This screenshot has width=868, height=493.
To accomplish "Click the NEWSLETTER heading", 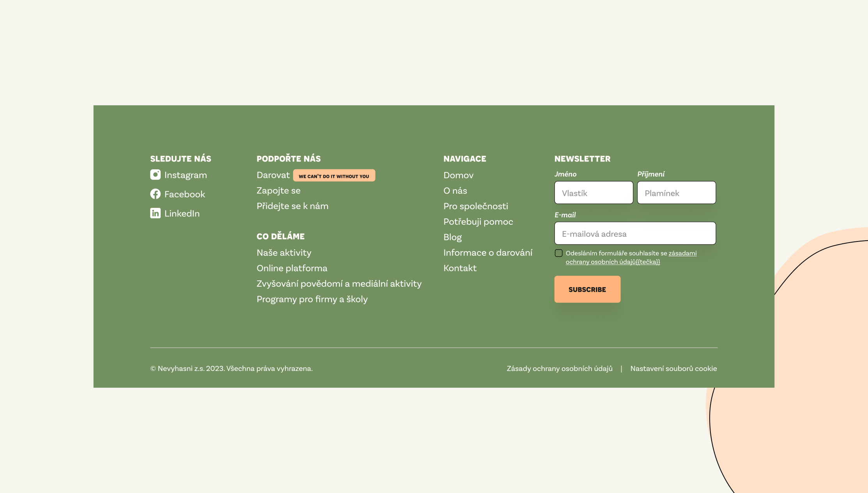I will [x=582, y=159].
